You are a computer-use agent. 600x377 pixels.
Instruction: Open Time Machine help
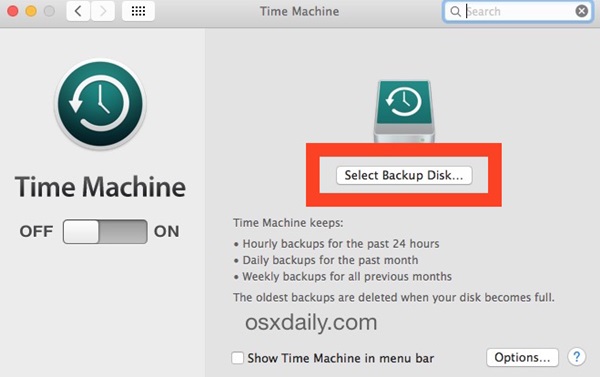point(577,357)
